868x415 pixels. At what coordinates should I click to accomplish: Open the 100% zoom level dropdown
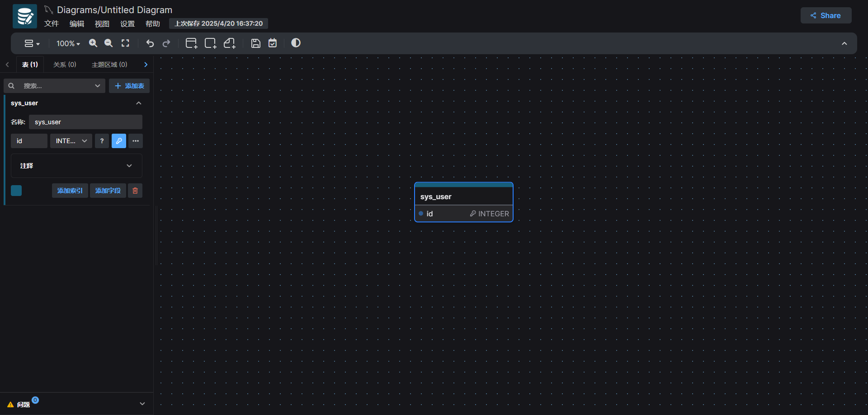(68, 43)
